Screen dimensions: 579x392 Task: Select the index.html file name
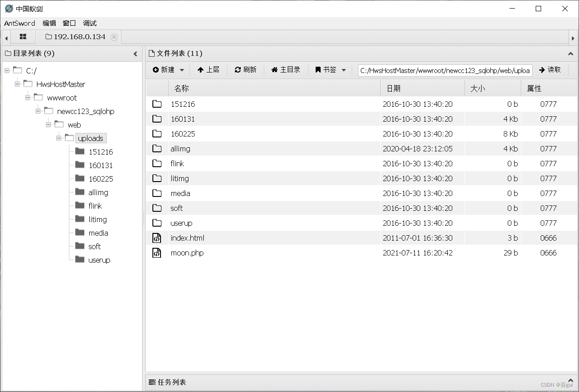click(188, 238)
